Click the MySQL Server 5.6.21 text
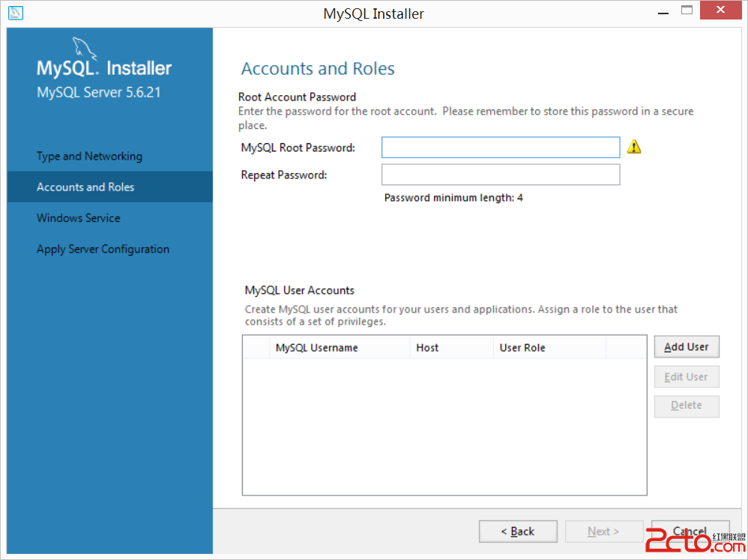Image resolution: width=748 pixels, height=560 pixels. (x=99, y=92)
